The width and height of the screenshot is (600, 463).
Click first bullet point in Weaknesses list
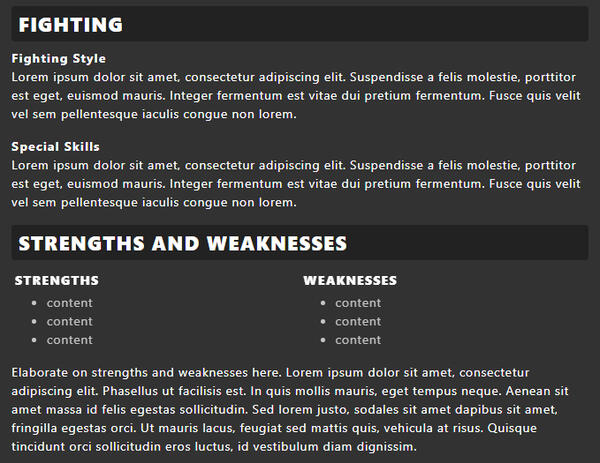(x=323, y=303)
